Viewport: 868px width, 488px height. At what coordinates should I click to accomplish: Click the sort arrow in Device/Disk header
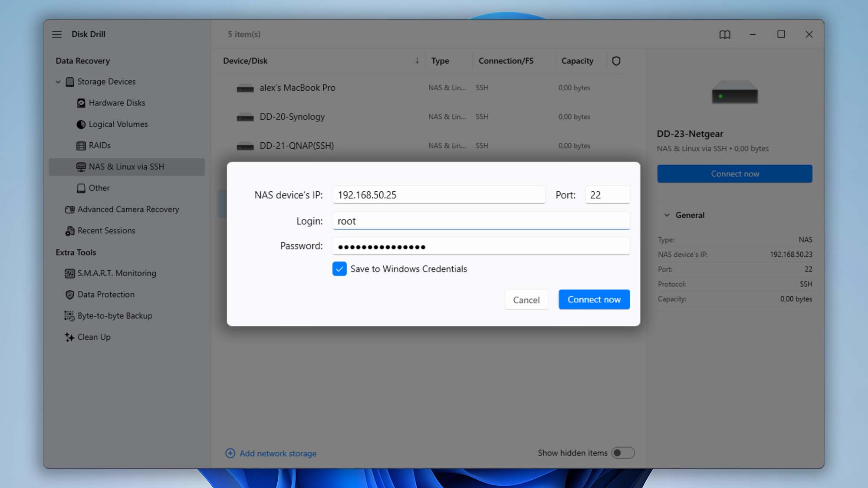click(x=417, y=61)
